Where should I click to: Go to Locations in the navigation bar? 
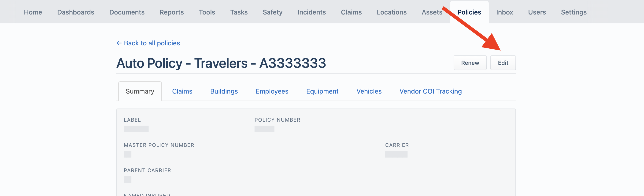(392, 12)
